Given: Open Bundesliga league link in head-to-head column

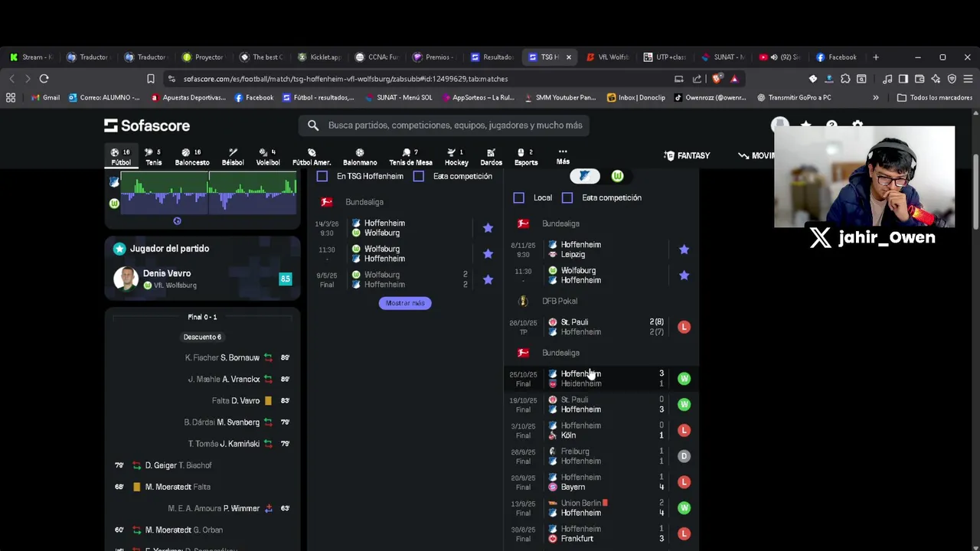Looking at the screenshot, I should [x=364, y=202].
